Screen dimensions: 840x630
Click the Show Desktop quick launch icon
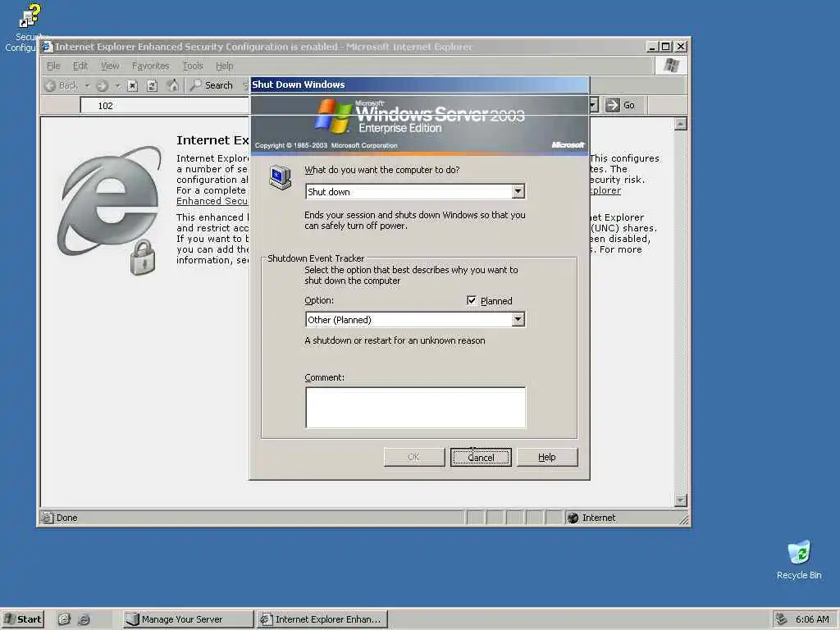pyautogui.click(x=64, y=619)
